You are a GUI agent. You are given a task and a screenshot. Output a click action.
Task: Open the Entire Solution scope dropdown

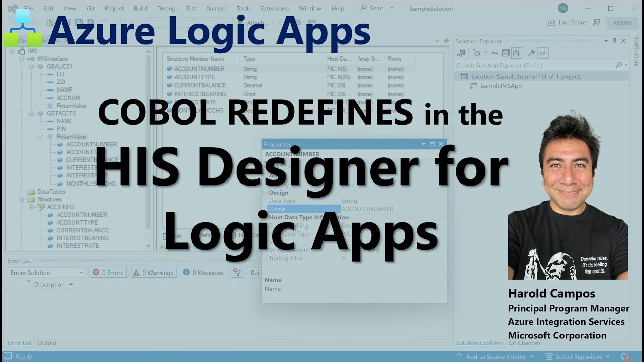point(46,273)
